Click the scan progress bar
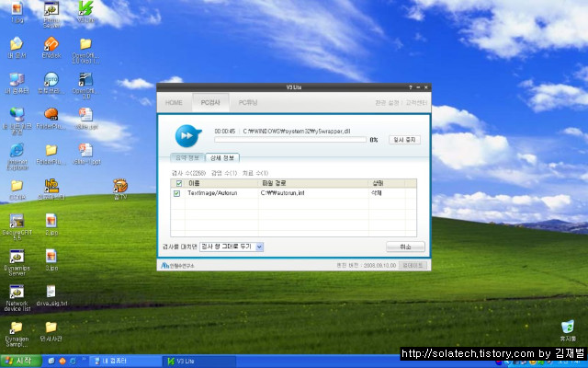Viewport: 588px width, 368px height. click(290, 139)
